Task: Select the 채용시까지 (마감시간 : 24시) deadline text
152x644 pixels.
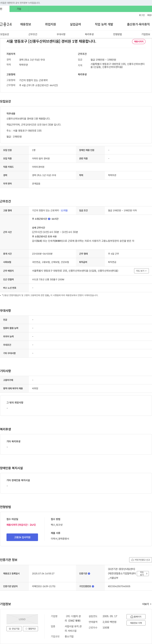Action: 21,525
